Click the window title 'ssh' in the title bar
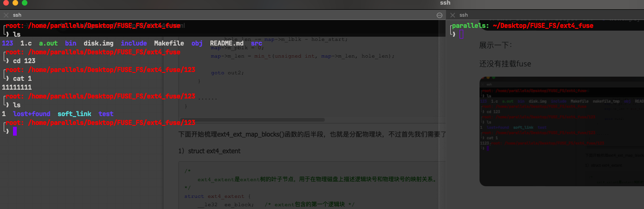 445,3
